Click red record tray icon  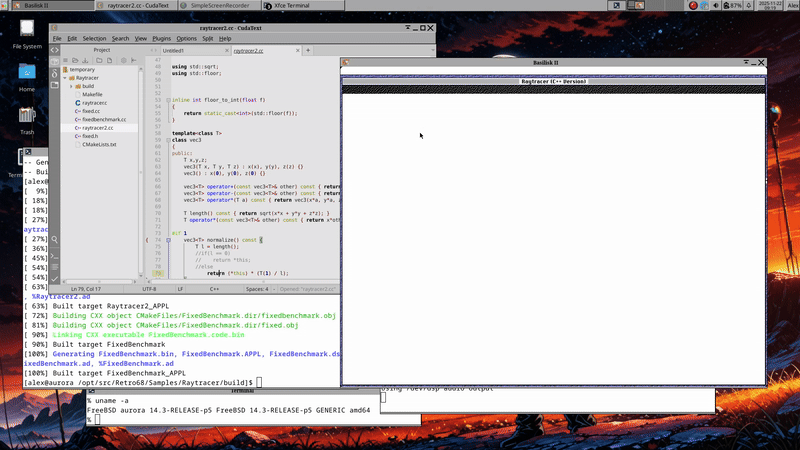click(693, 6)
